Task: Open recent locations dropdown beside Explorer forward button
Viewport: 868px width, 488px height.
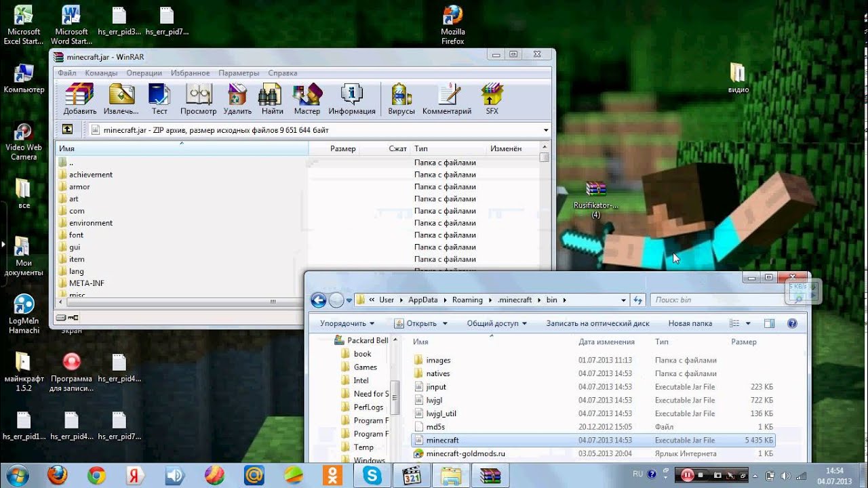Action: click(349, 300)
